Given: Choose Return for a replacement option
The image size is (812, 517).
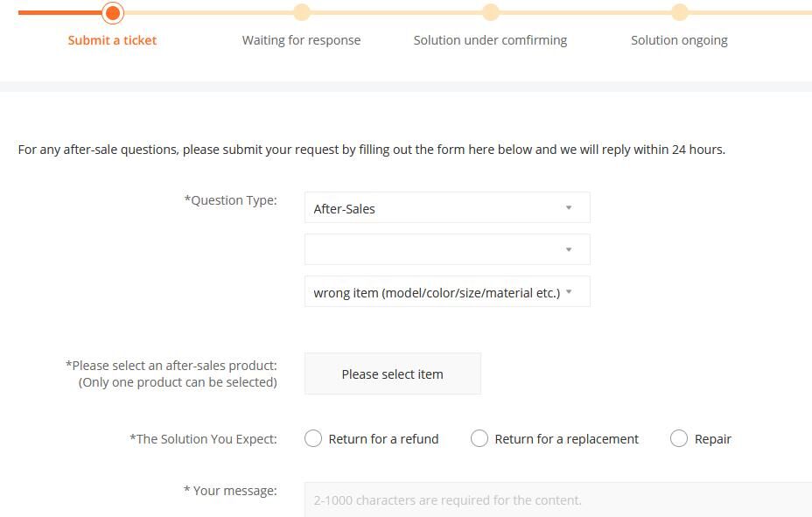Looking at the screenshot, I should coord(479,439).
